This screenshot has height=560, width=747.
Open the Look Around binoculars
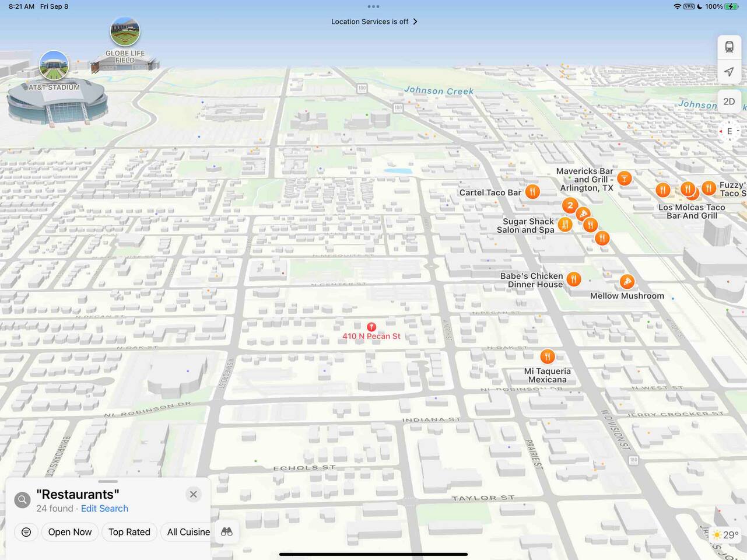227,531
